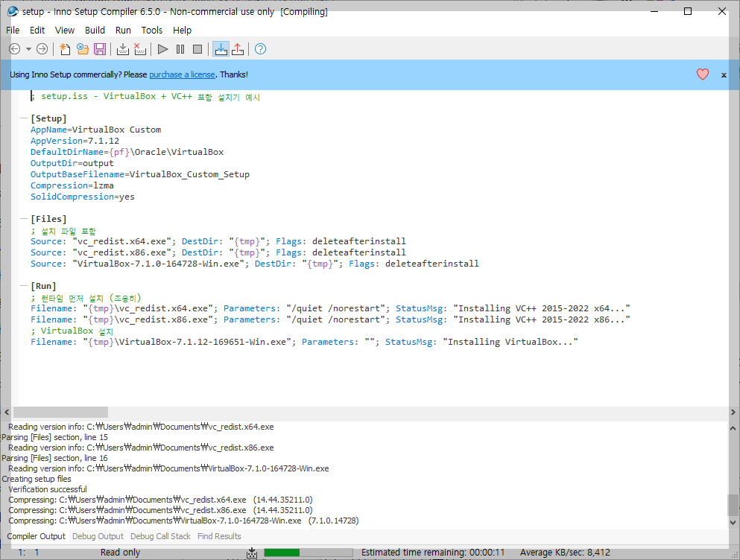Switch to Debug Call Stack tab
Viewport: 740px width, 560px height.
pos(160,536)
